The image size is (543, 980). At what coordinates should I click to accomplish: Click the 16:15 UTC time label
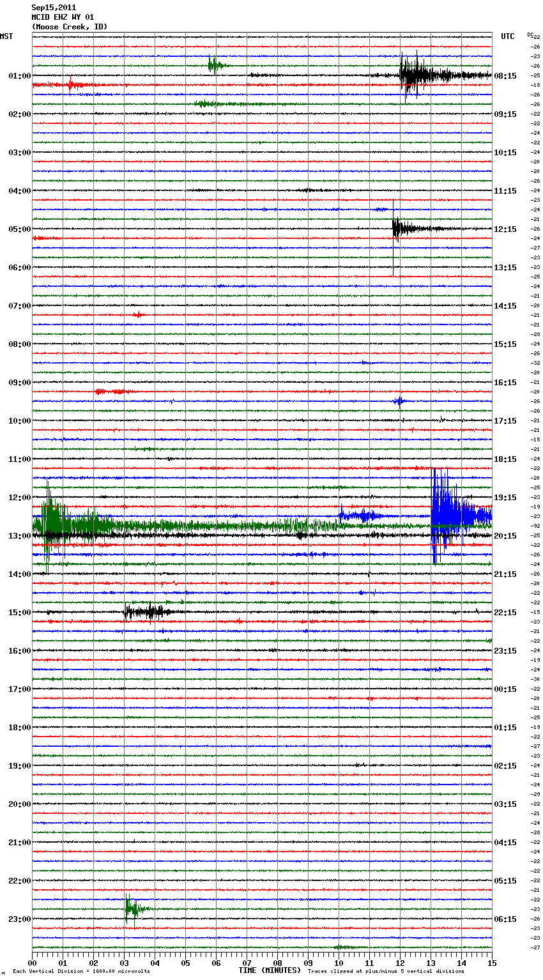tap(505, 383)
